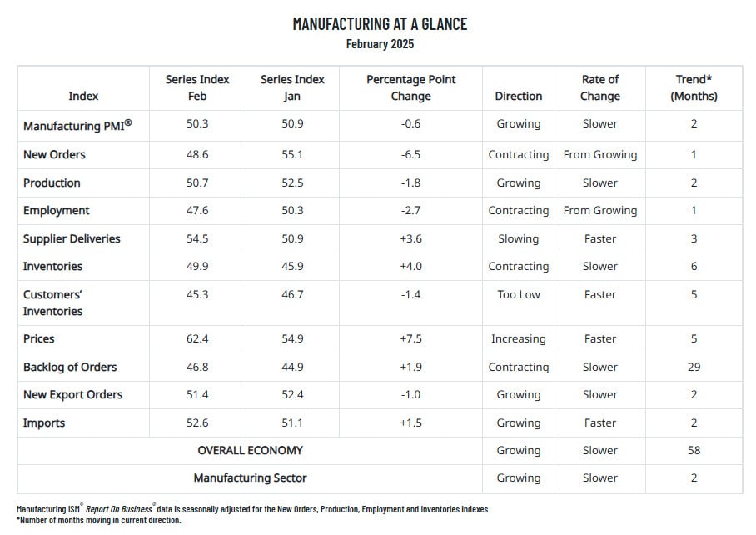Click the OVERALL ECONOMY row label
Image resolution: width=756 pixels, height=535 pixels.
(251, 450)
